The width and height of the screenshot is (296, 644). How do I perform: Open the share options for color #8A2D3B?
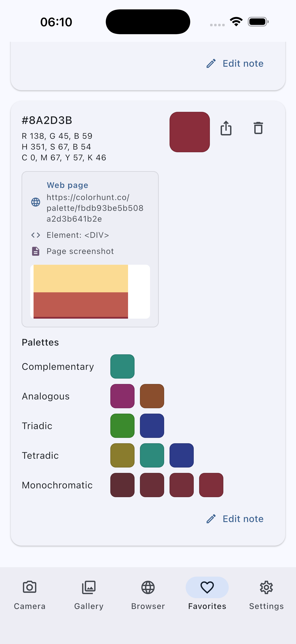pyautogui.click(x=226, y=128)
